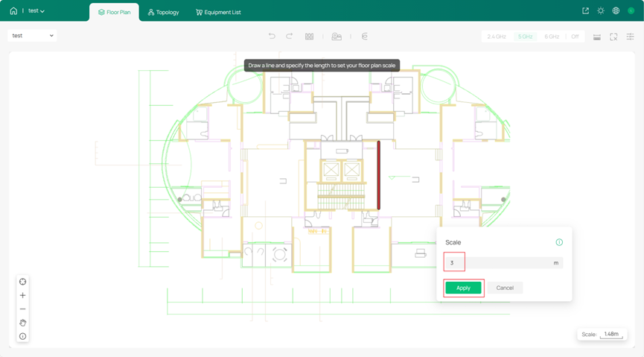Click the home icon in header
644x357 pixels.
tap(13, 11)
